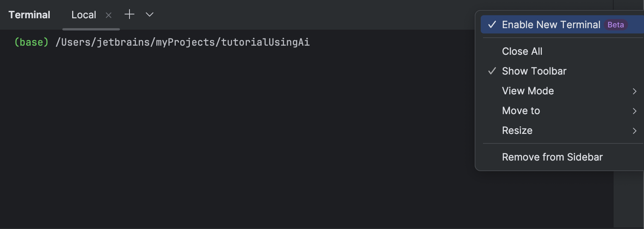
Task: Click the View Mode submenu arrow
Action: pyautogui.click(x=634, y=91)
